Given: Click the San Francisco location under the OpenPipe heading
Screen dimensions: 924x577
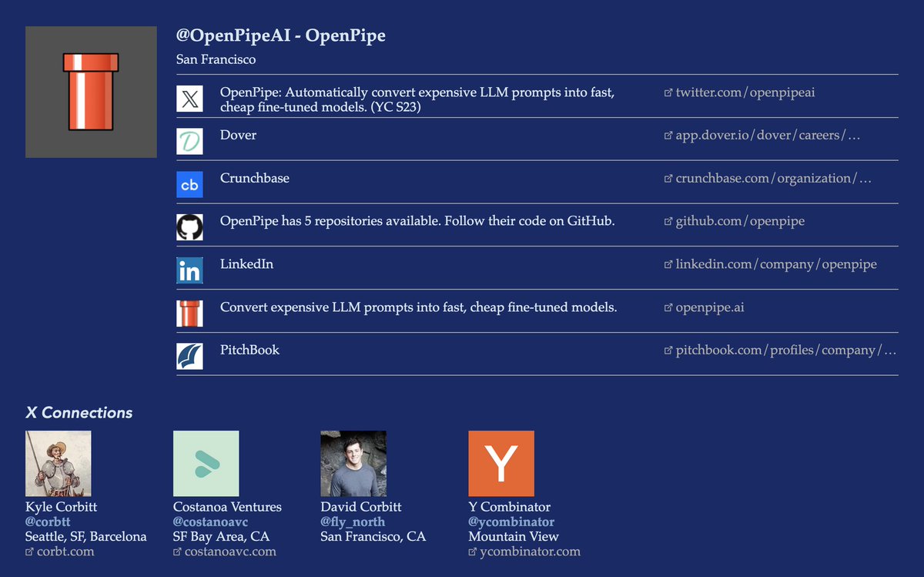Looking at the screenshot, I should click(x=216, y=59).
